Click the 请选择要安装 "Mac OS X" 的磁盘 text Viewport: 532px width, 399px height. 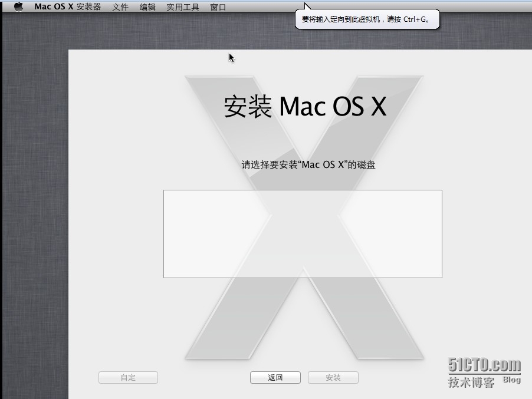point(308,165)
